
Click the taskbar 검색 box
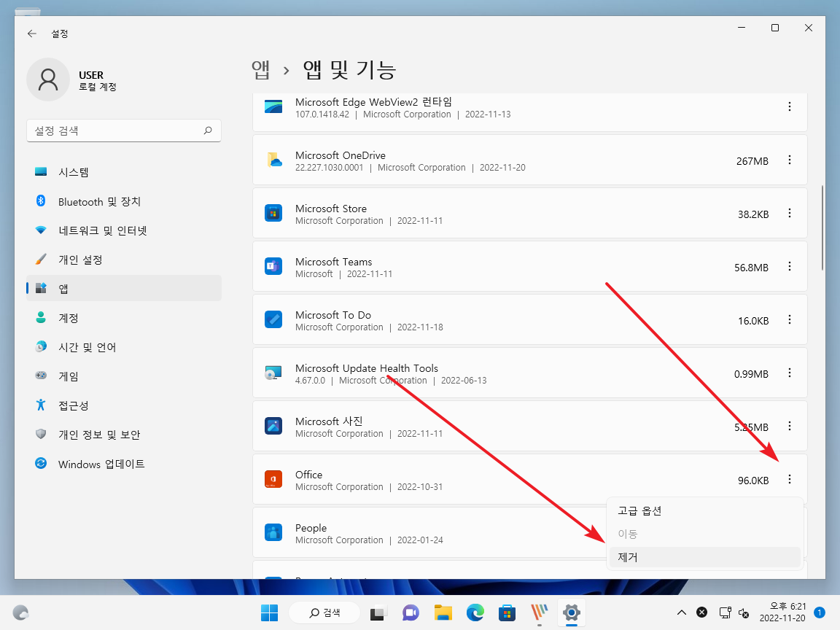(324, 612)
